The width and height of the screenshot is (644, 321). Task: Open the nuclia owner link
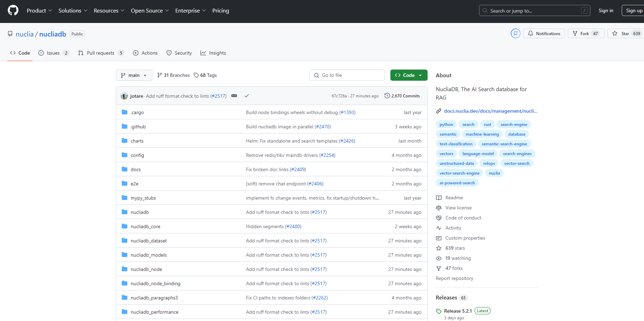tap(25, 34)
